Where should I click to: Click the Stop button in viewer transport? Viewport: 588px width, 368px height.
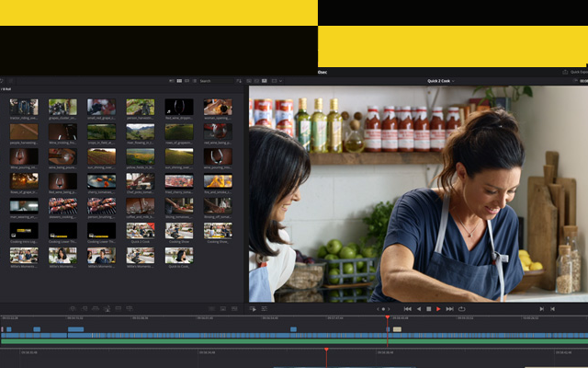pos(428,309)
